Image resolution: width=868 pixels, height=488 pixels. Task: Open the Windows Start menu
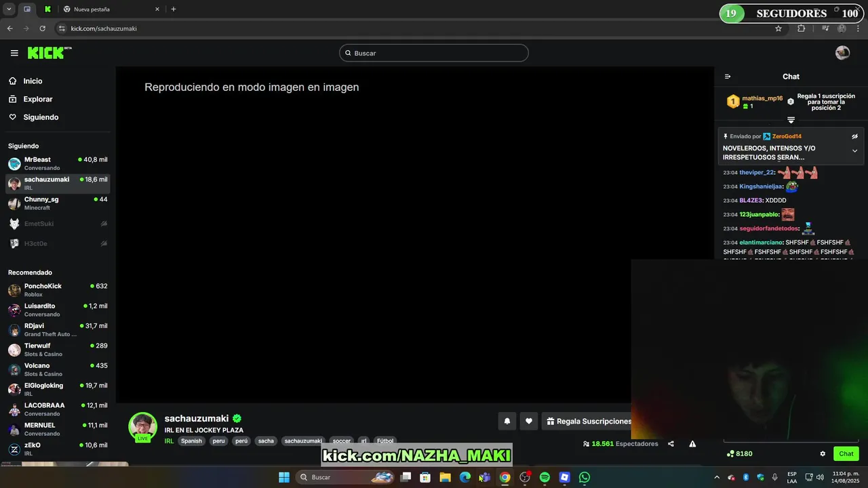tap(284, 477)
